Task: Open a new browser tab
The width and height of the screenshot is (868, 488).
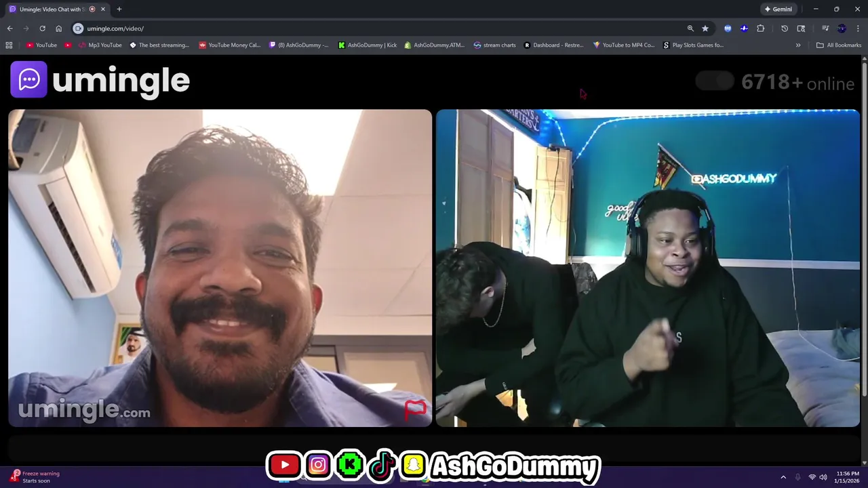Action: [x=119, y=9]
